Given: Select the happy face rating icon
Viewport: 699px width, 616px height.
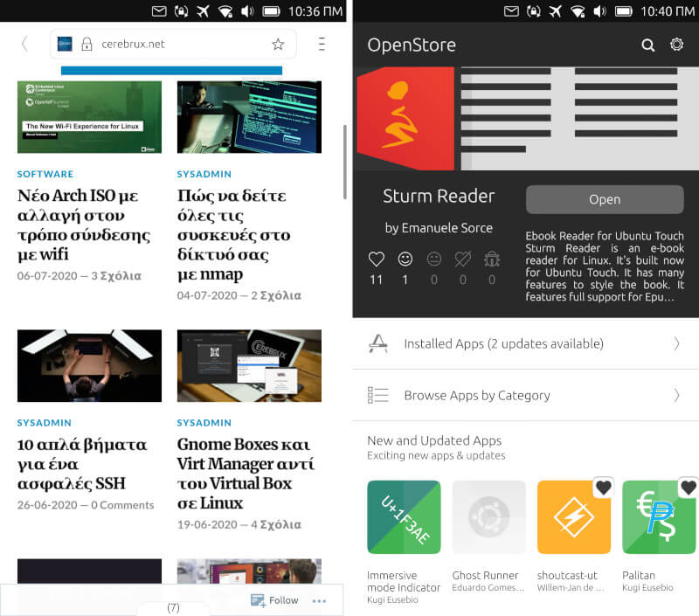Looking at the screenshot, I should 405,259.
